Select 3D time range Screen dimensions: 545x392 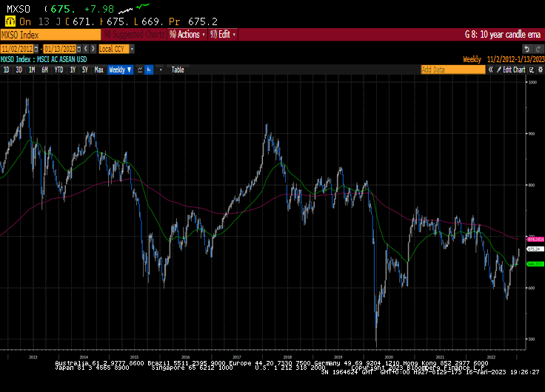tap(19, 70)
